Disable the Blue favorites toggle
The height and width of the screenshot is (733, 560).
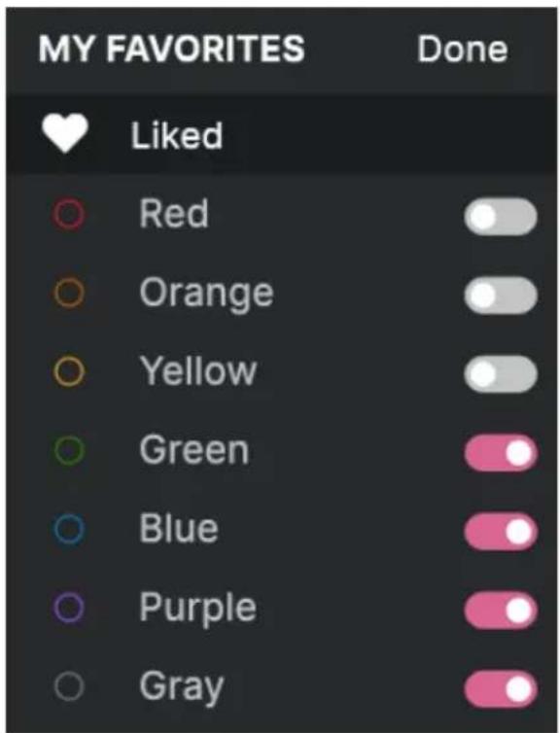(x=501, y=532)
